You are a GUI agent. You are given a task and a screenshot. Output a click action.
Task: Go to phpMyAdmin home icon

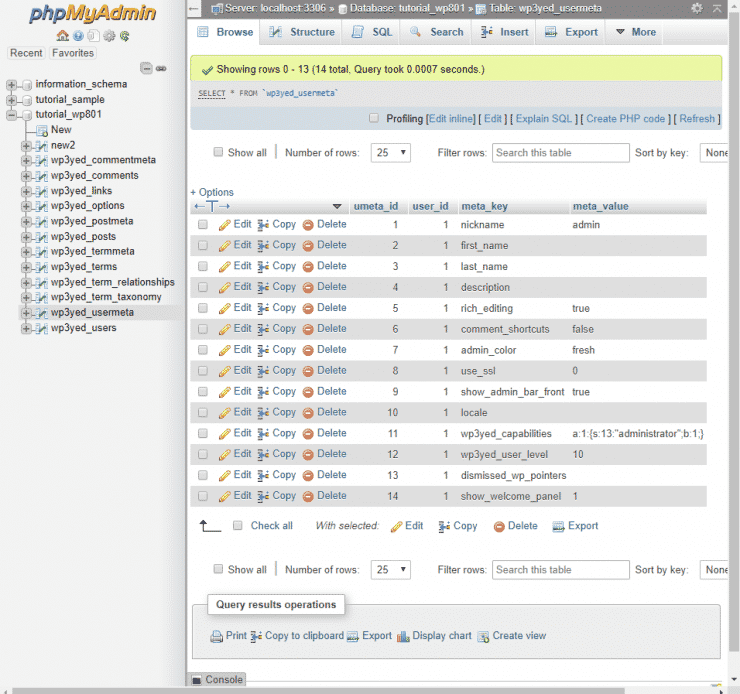coord(62,36)
